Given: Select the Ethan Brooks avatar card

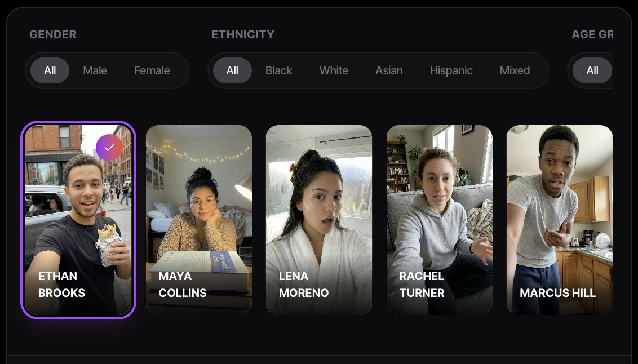Looking at the screenshot, I should click(78, 220).
